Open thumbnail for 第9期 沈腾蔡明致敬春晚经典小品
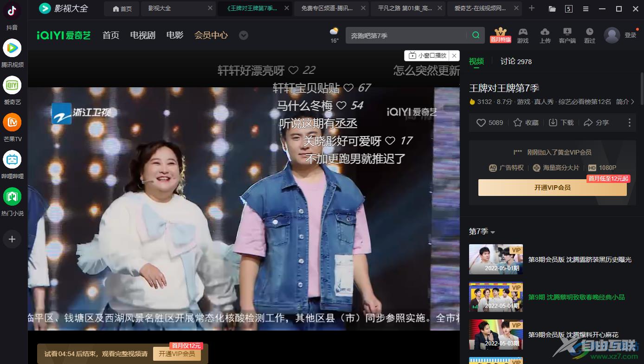The height and width of the screenshot is (364, 644). click(496, 297)
